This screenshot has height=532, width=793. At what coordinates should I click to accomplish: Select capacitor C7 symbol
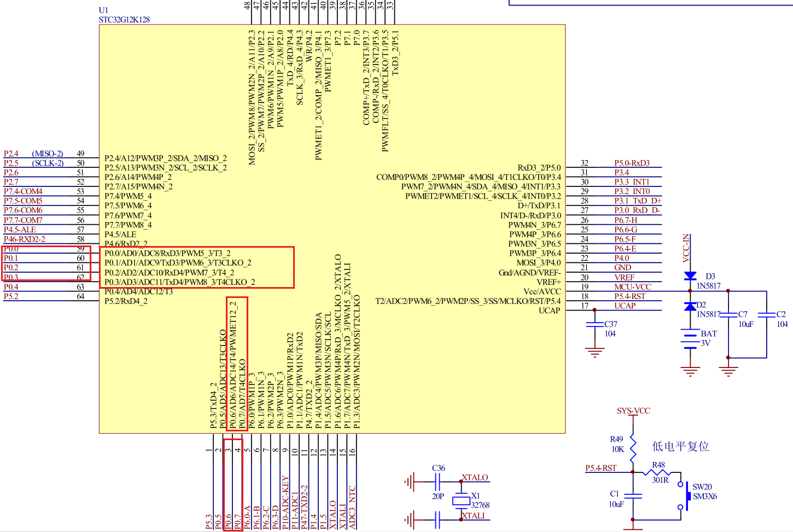728,315
